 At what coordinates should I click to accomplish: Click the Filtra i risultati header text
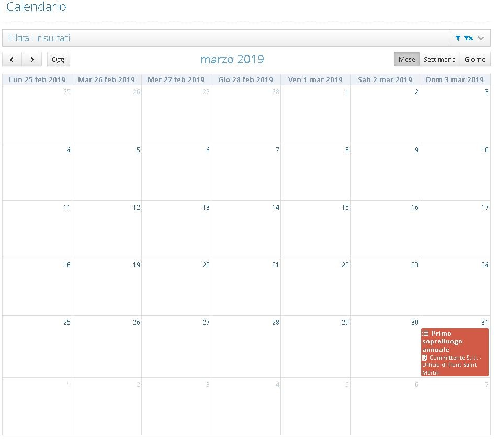39,38
